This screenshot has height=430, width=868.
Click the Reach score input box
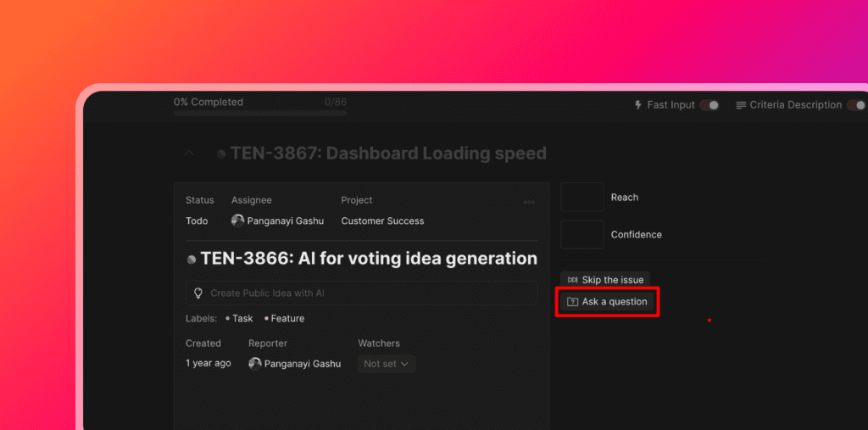coord(581,198)
